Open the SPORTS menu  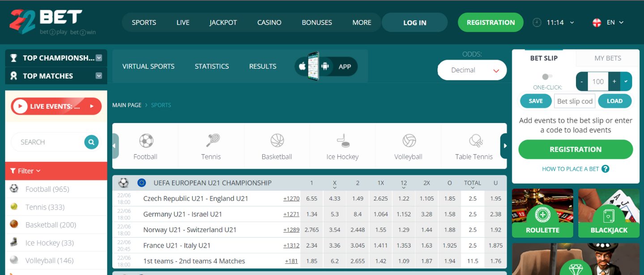[144, 22]
